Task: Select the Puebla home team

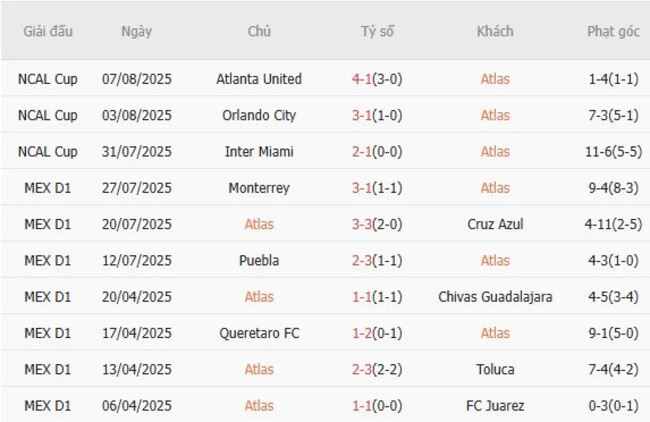Action: pyautogui.click(x=259, y=260)
